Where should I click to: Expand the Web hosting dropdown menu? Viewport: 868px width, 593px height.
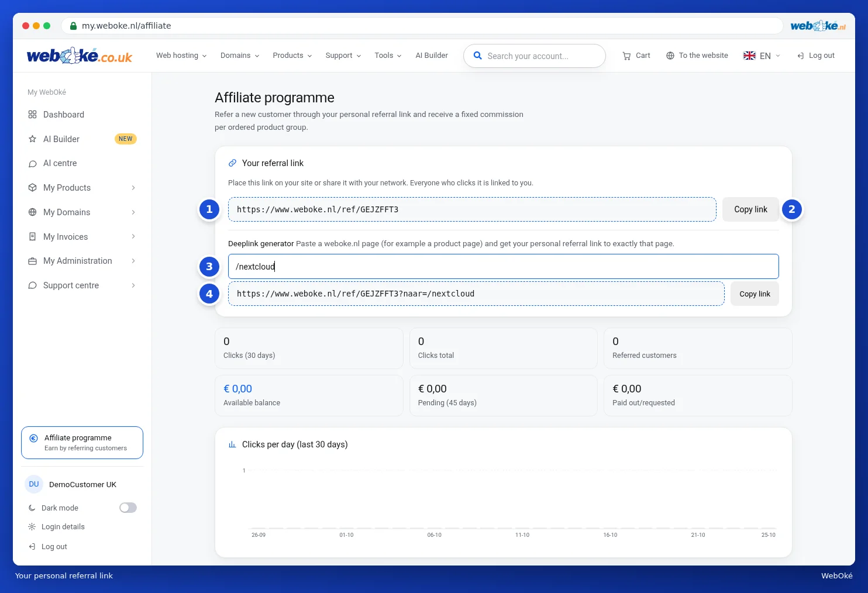(x=181, y=56)
